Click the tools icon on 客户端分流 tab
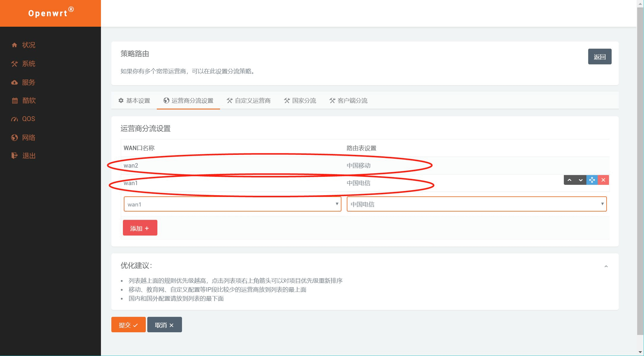644x356 pixels. pos(332,101)
